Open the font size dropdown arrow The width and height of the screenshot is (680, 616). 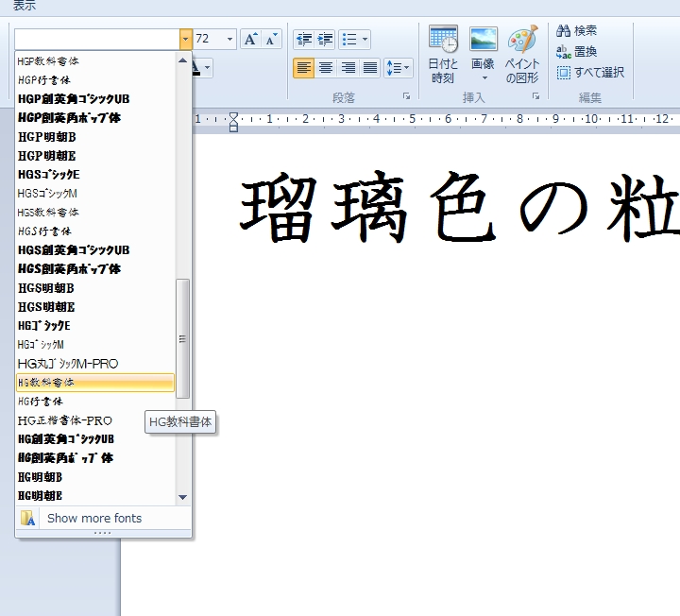[x=229, y=39]
